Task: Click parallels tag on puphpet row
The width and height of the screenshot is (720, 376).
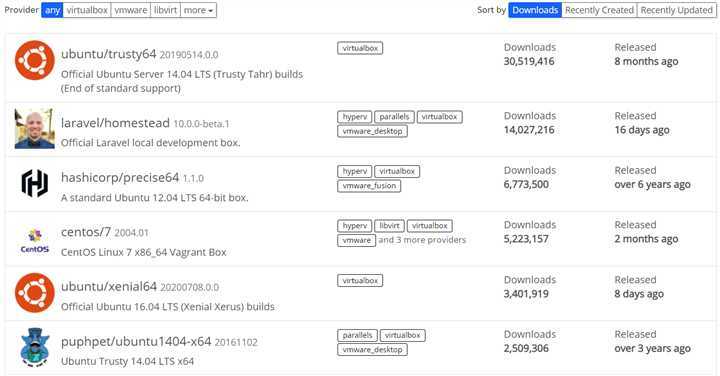Action: point(357,336)
